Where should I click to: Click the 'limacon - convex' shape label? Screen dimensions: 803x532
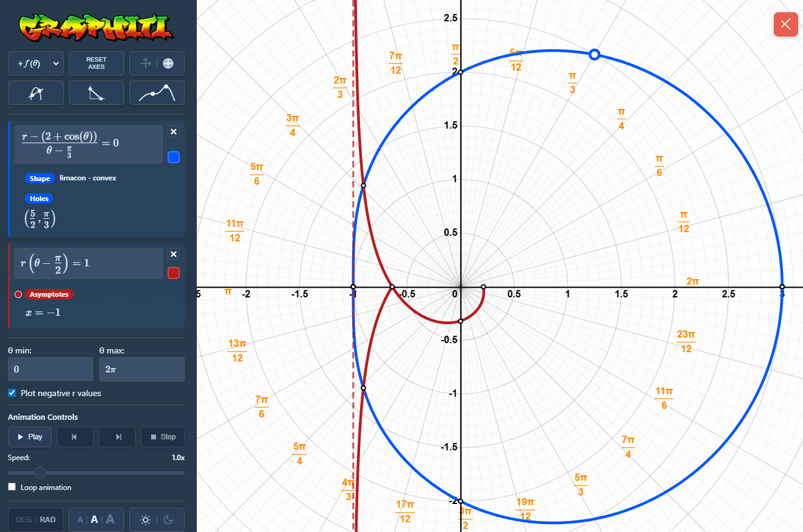click(88, 178)
